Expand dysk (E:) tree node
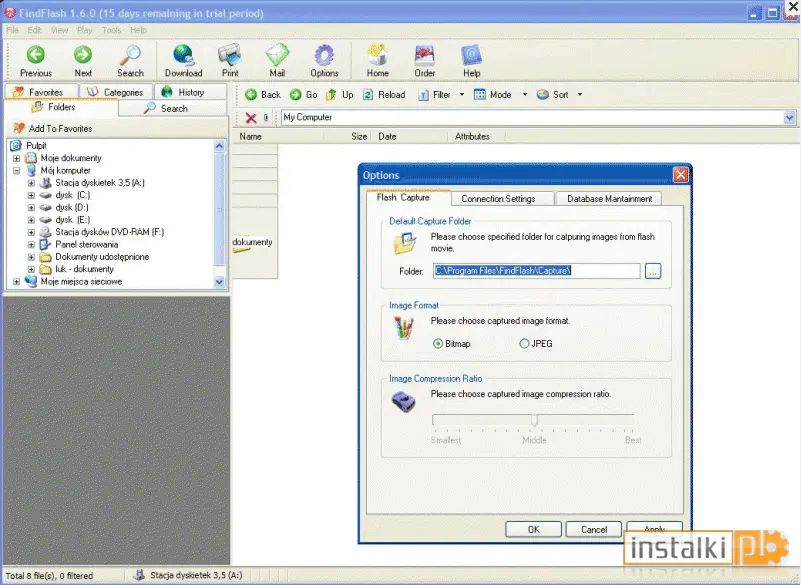Screen dimensions: 801x585 click(x=31, y=220)
